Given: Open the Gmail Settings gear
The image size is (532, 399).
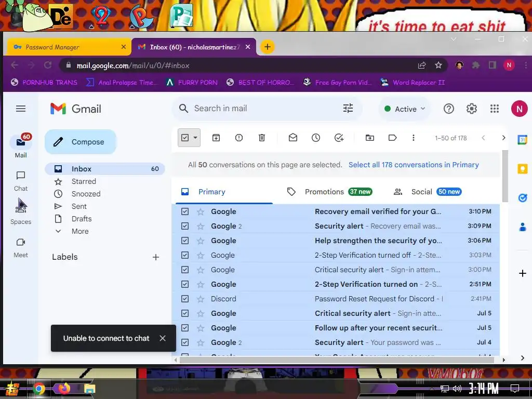Looking at the screenshot, I should pos(472,109).
